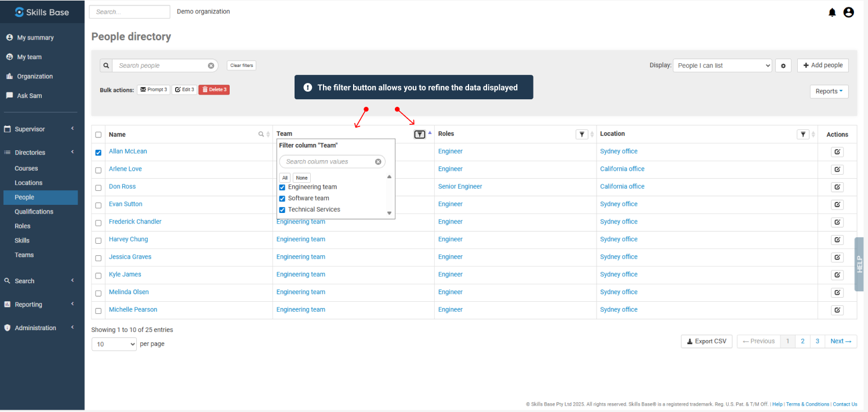The height and width of the screenshot is (412, 868).
Task: Click the display settings gear icon
Action: pos(783,66)
